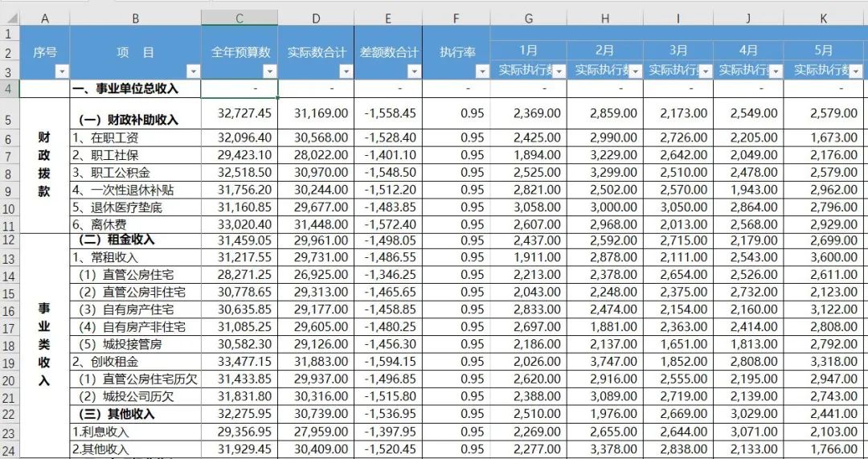Select column H header
Image resolution: width=868 pixels, height=459 pixels.
coord(605,18)
